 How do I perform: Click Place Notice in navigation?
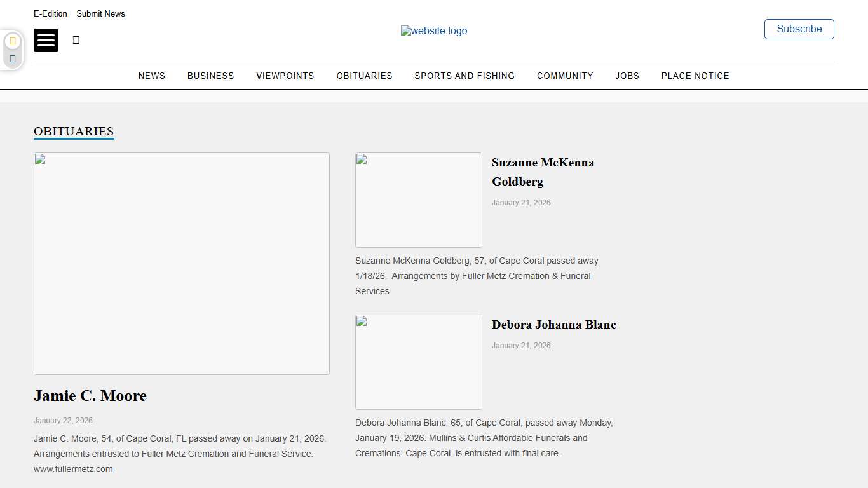click(x=695, y=76)
